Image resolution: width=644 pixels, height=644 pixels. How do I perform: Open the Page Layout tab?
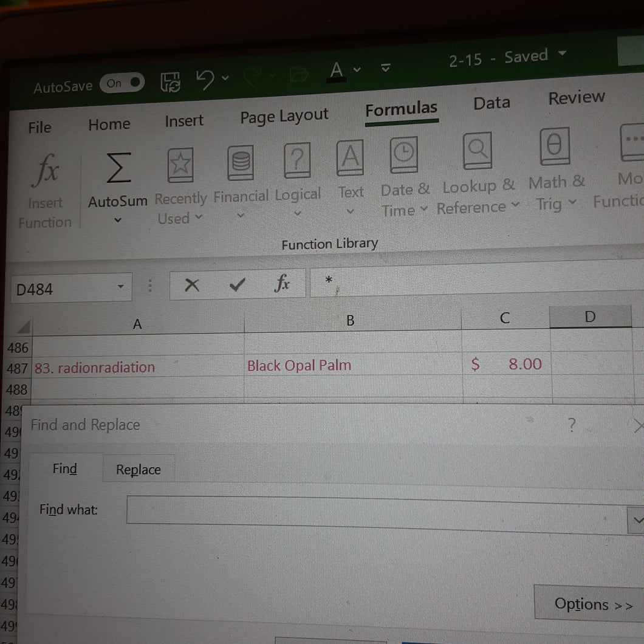coord(284,116)
